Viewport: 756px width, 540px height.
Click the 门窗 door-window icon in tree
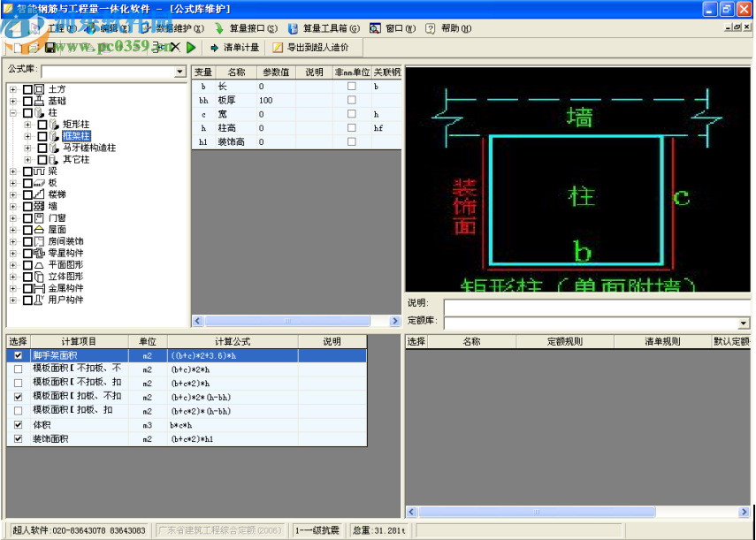click(38, 217)
